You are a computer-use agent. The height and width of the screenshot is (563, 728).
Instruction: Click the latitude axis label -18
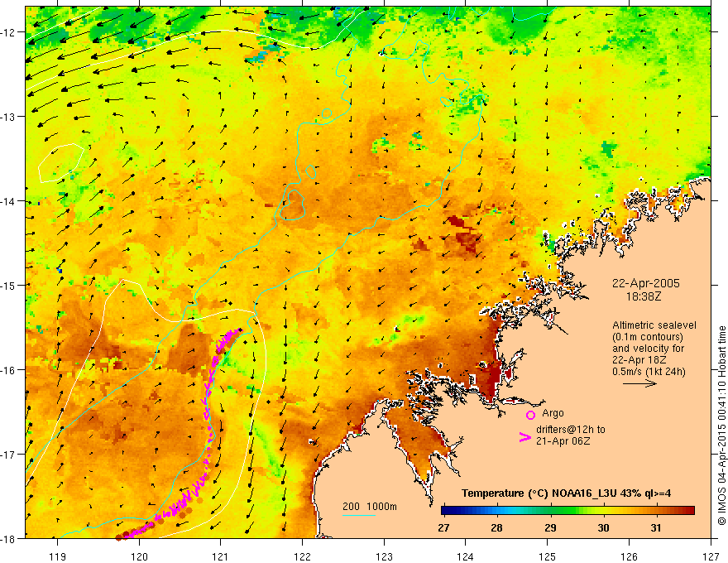[x=8, y=538]
